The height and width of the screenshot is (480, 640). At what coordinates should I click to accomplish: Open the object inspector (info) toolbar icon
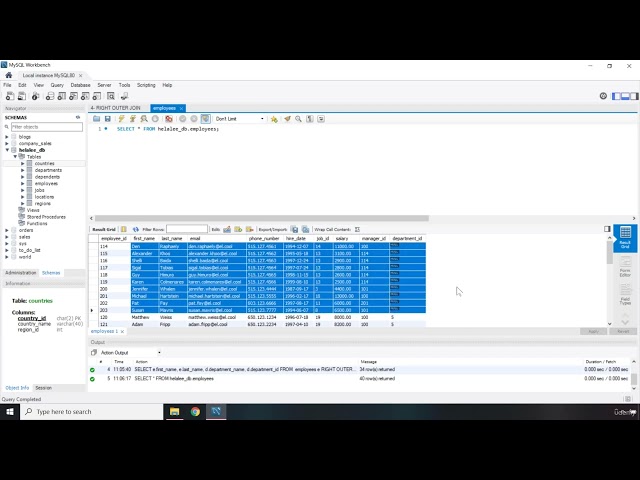tap(36, 96)
